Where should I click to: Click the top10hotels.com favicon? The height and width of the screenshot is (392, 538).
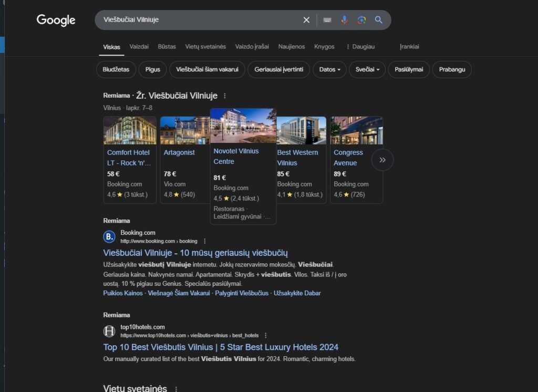pos(109,331)
